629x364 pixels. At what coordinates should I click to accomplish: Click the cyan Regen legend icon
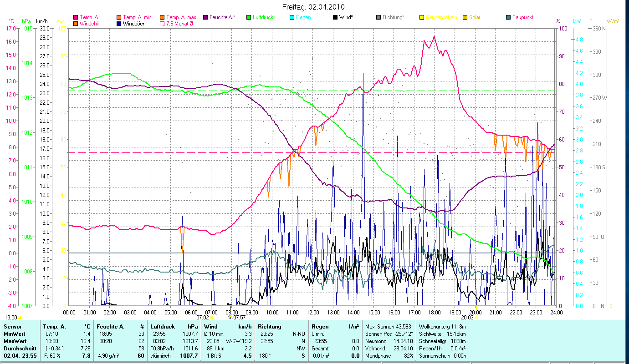(x=291, y=17)
